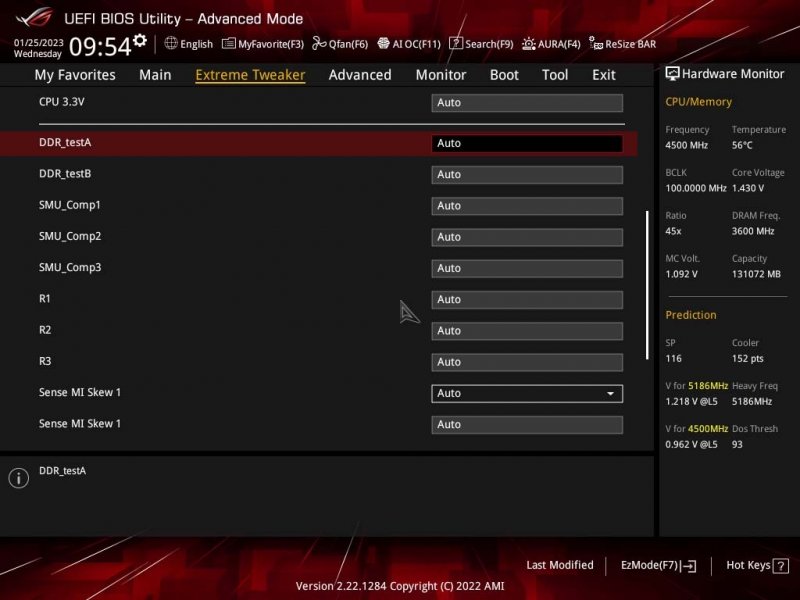Screen dimensions: 800x600
Task: Open the Tool tab
Action: click(x=555, y=75)
